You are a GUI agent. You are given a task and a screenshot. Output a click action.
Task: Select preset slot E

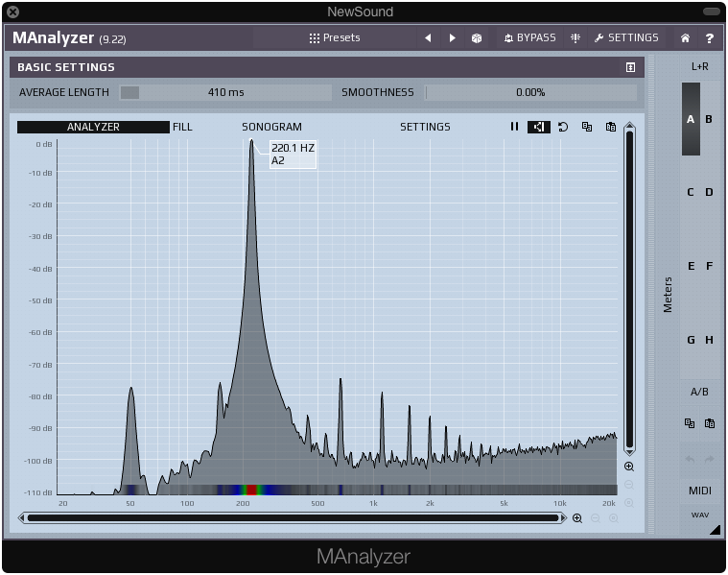click(691, 266)
